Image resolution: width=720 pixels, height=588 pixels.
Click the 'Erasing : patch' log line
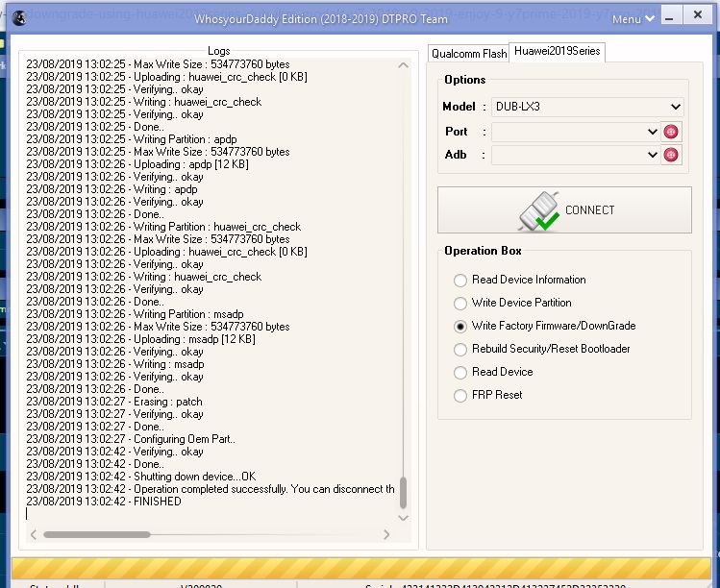tap(114, 402)
